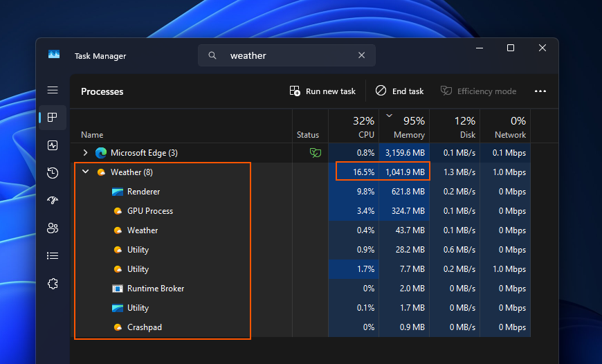602x364 pixels.
Task: Click the 1.7 MB Utility memory value
Action: click(412, 308)
